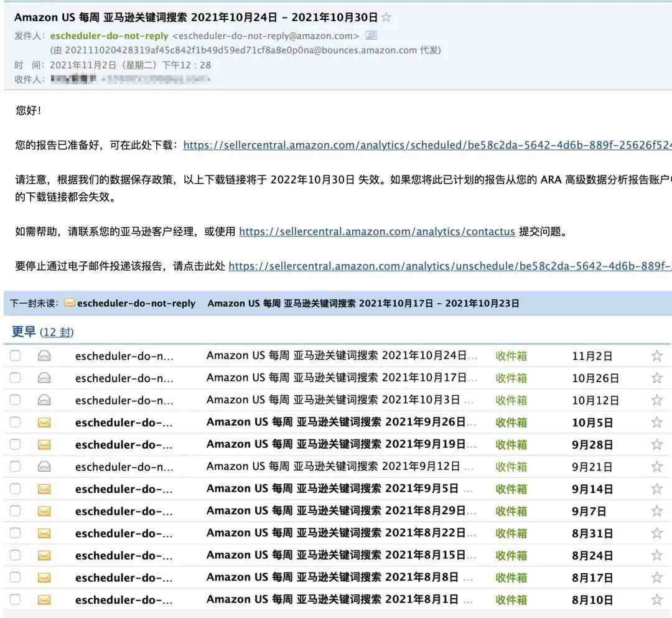Click the unread envelope icon of the 8月10日 email
The image size is (672, 618).
(44, 600)
